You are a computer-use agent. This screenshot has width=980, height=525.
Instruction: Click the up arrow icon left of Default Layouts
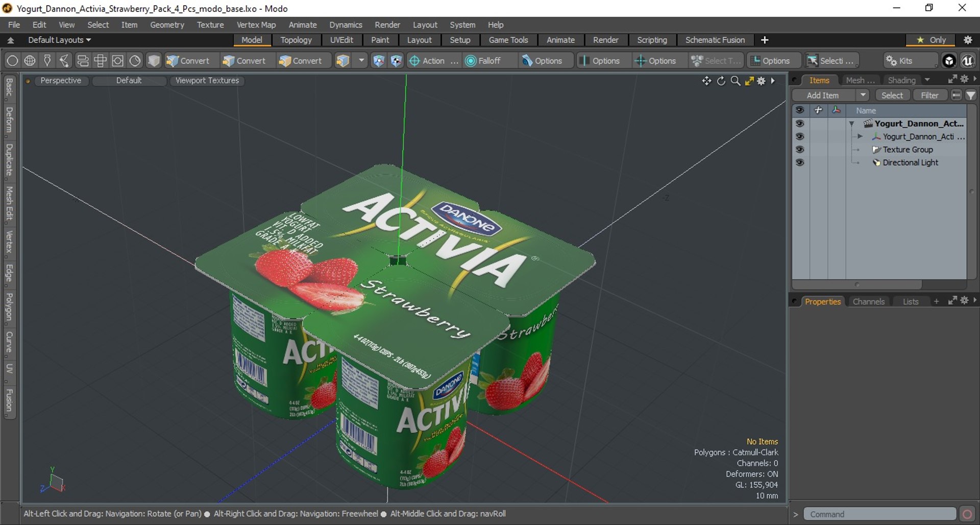(10, 40)
